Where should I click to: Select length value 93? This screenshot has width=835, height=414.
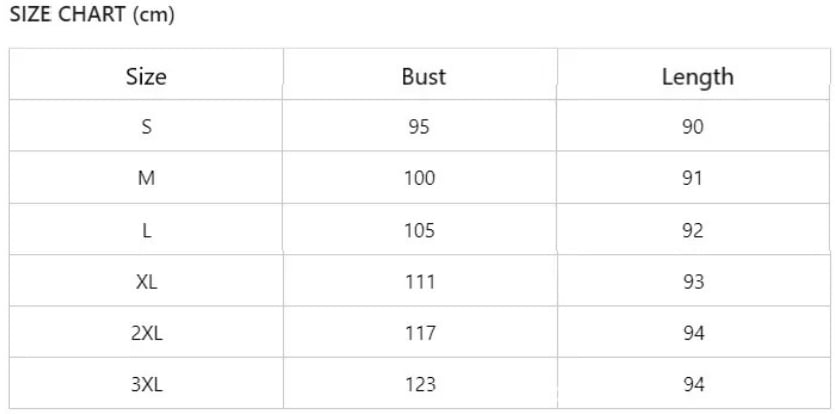[693, 281]
